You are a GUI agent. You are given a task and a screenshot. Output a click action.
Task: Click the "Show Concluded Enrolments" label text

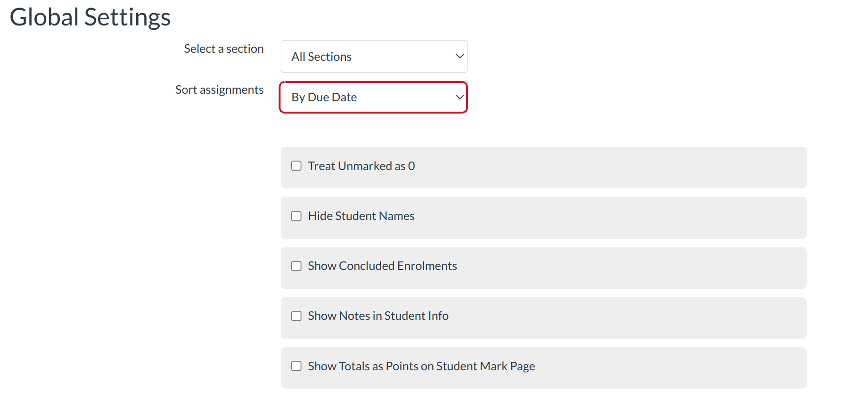(x=382, y=266)
